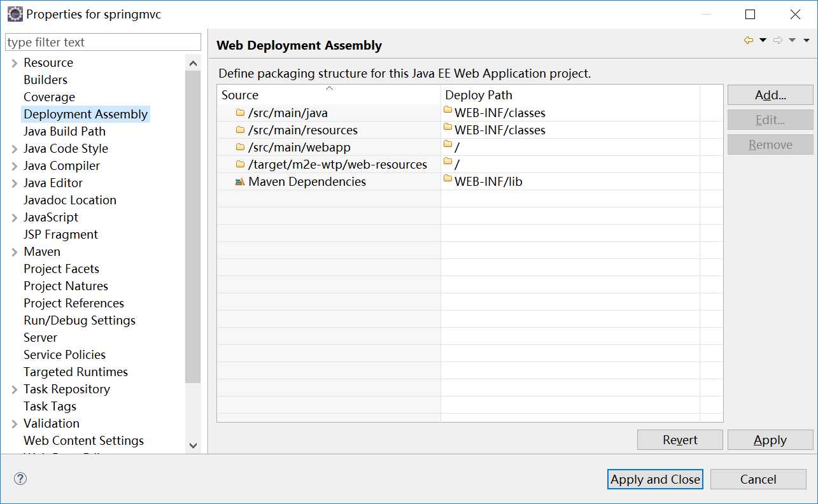Click folder icon of /target/m2e-wtp/web-resources
The width and height of the screenshot is (818, 504).
point(240,164)
